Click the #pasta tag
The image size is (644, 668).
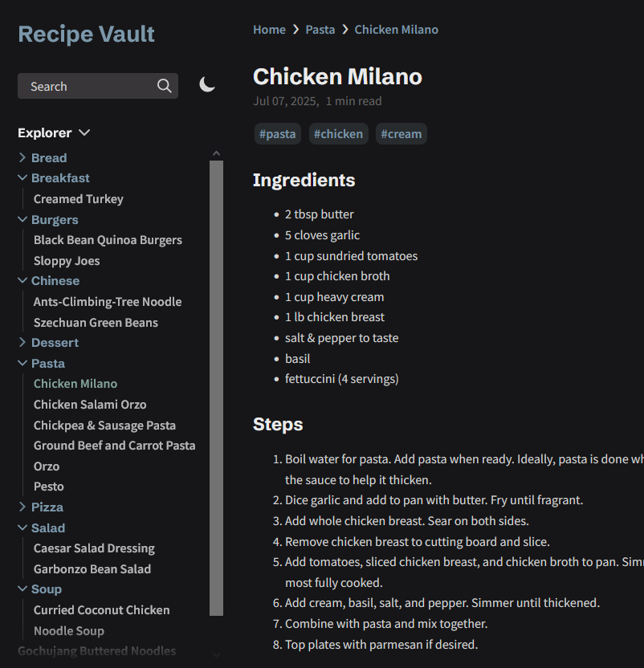tap(278, 134)
